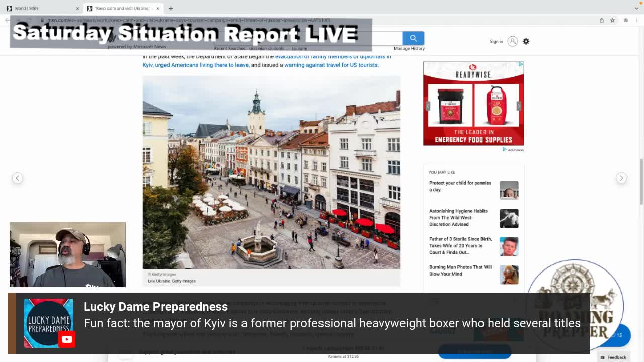Screen dimensions: 644x362
Task: Click the Lviv city square photo
Action: click(x=271, y=172)
